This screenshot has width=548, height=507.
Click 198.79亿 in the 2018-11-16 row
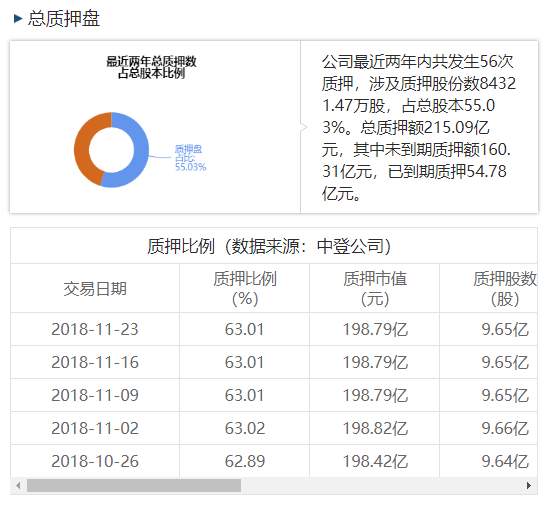pos(375,362)
